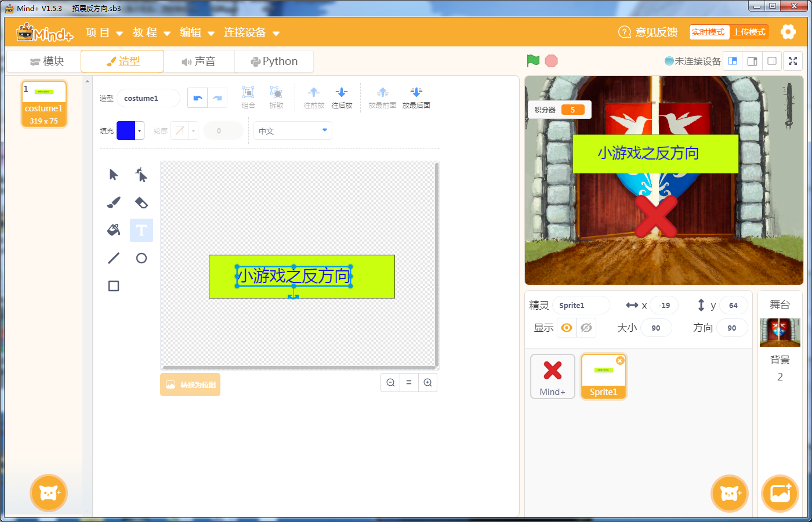Click the Undo arrow button
This screenshot has height=522, width=812.
click(197, 98)
